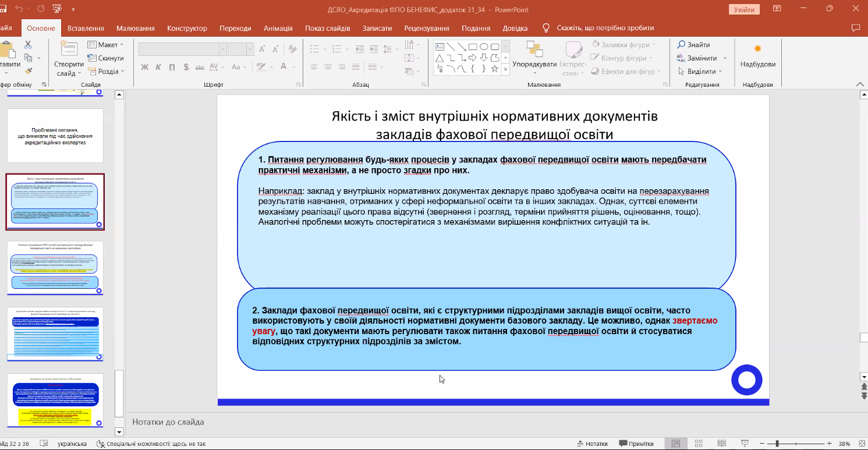868x450 pixels.
Task: Open Примітки comments in status bar
Action: pos(636,444)
